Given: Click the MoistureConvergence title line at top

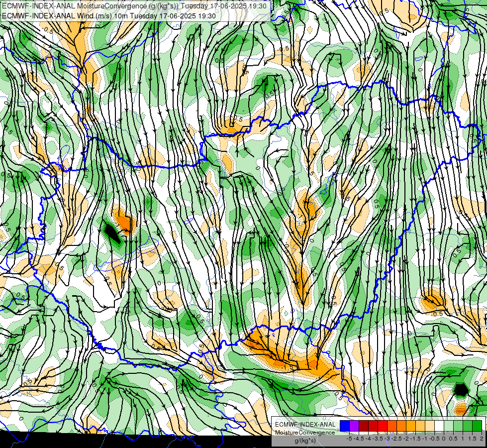Looking at the screenshot, I should [x=134, y=5].
